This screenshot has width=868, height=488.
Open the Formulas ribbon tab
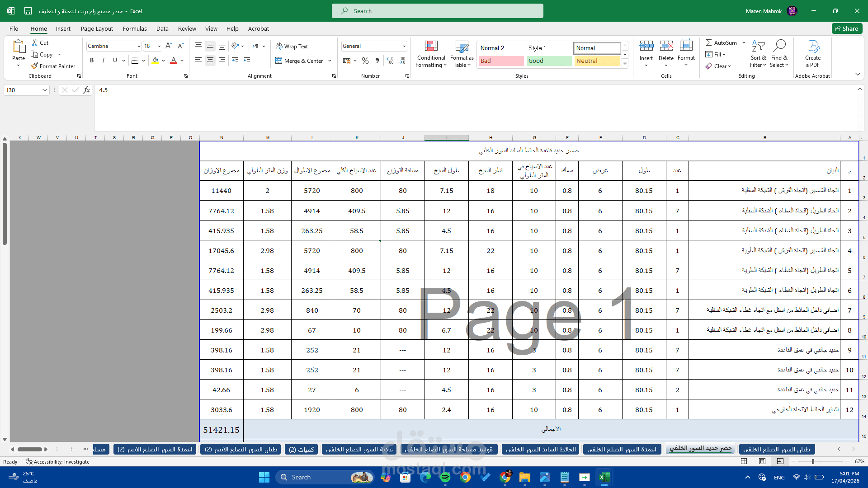pos(135,28)
